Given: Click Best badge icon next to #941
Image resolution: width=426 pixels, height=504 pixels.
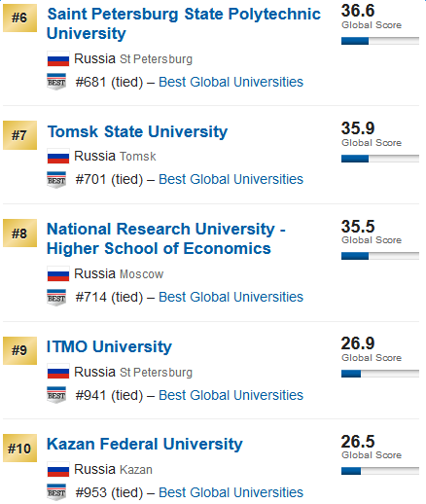Looking at the screenshot, I should (56, 395).
